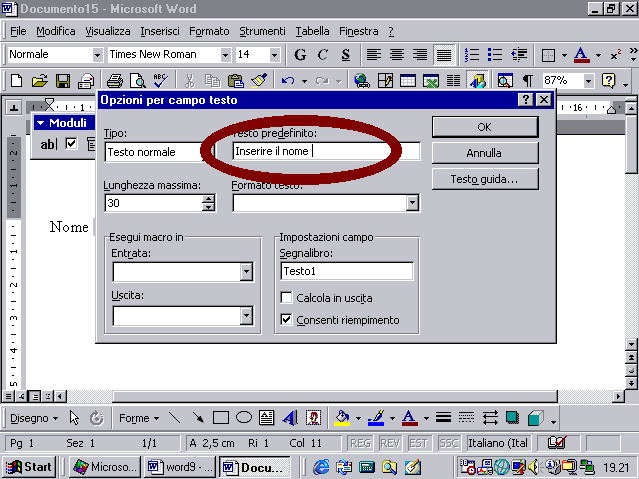
Task: Click the New blank document icon
Action: click(x=16, y=81)
